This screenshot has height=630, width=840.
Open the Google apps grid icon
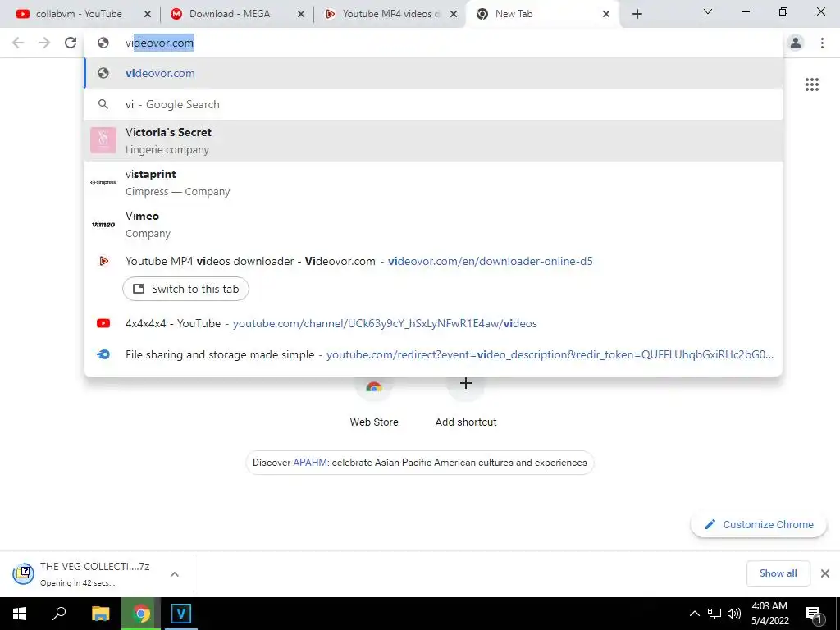812,84
